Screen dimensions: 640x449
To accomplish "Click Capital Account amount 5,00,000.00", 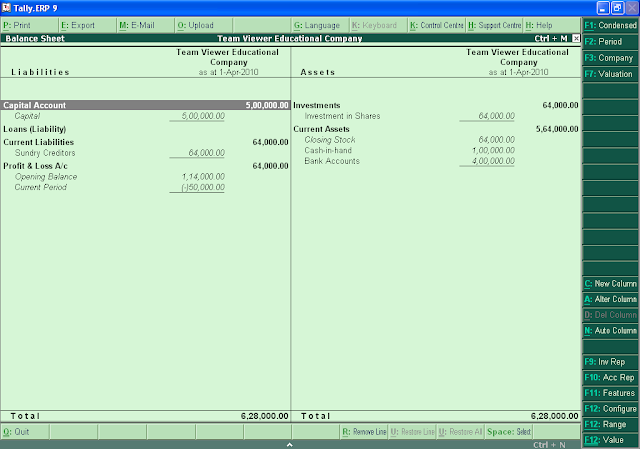I will (267, 105).
